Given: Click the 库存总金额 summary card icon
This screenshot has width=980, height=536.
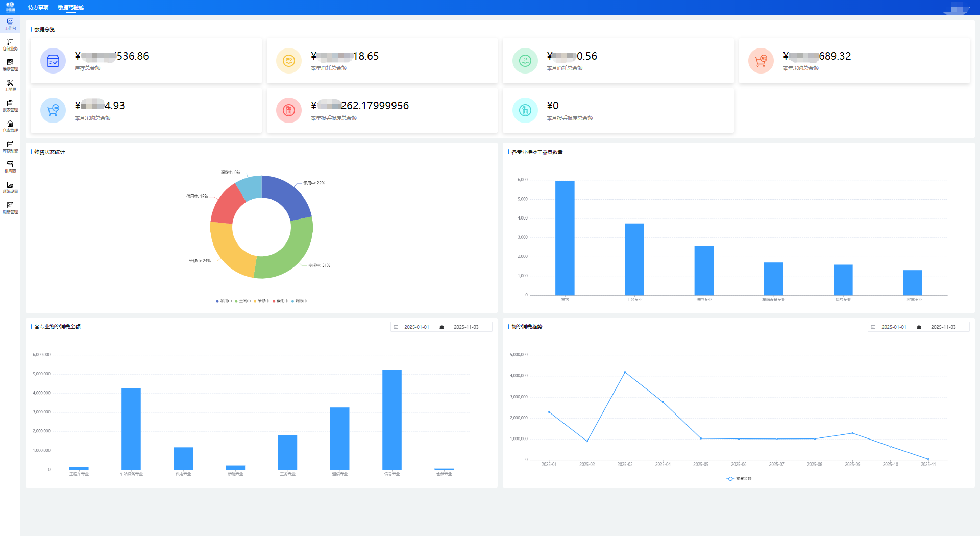Looking at the screenshot, I should (x=53, y=61).
